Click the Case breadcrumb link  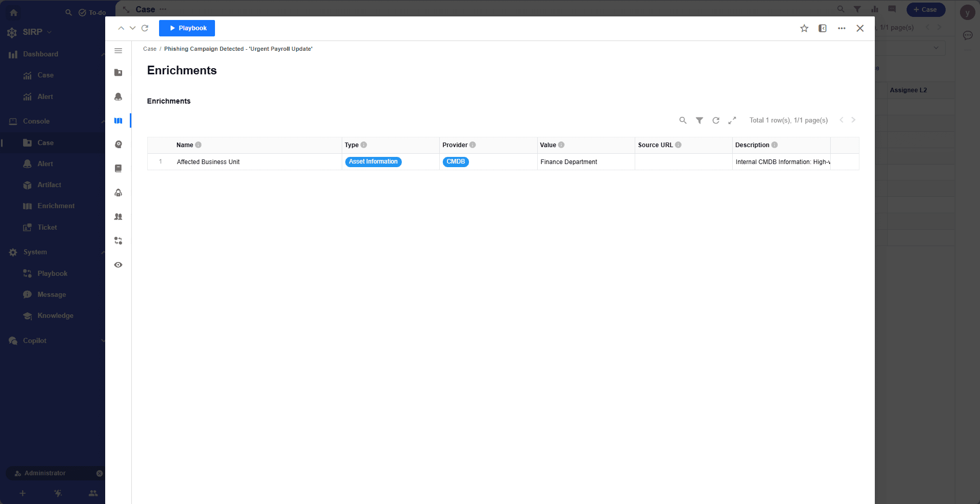pos(149,49)
